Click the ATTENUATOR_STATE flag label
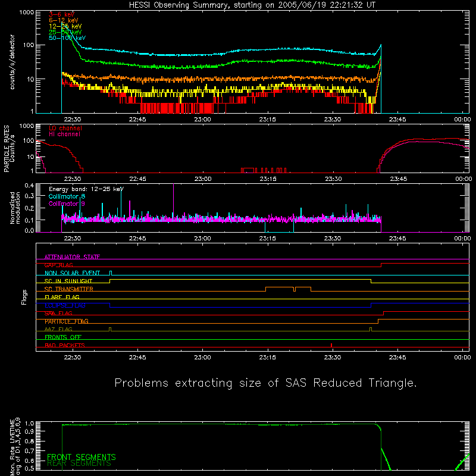Screen dimensions: 476x476 coord(72,257)
